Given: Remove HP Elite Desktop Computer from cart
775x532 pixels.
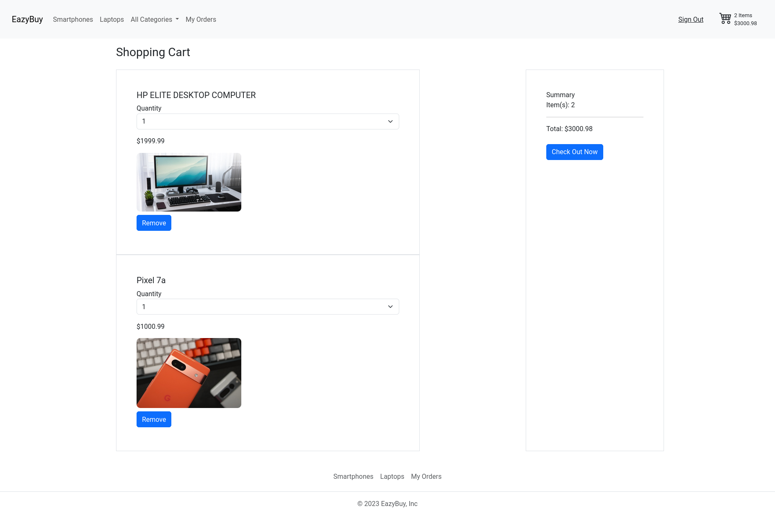Looking at the screenshot, I should [x=154, y=223].
